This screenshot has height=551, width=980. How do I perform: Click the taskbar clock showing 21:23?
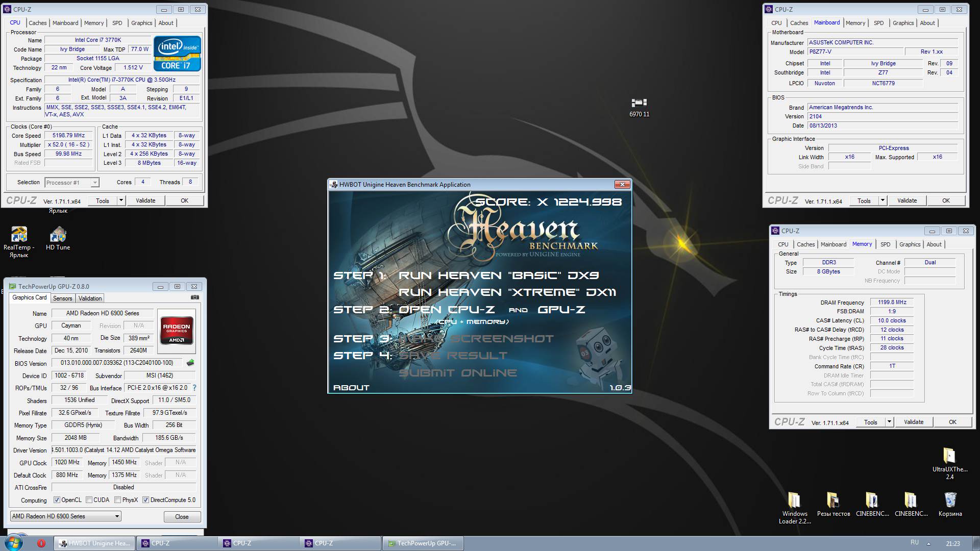point(952,543)
